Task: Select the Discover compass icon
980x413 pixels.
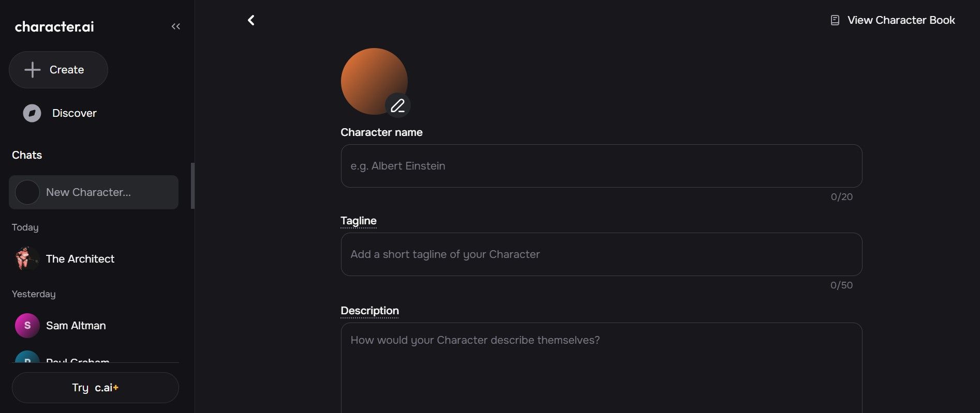Action: [32, 113]
